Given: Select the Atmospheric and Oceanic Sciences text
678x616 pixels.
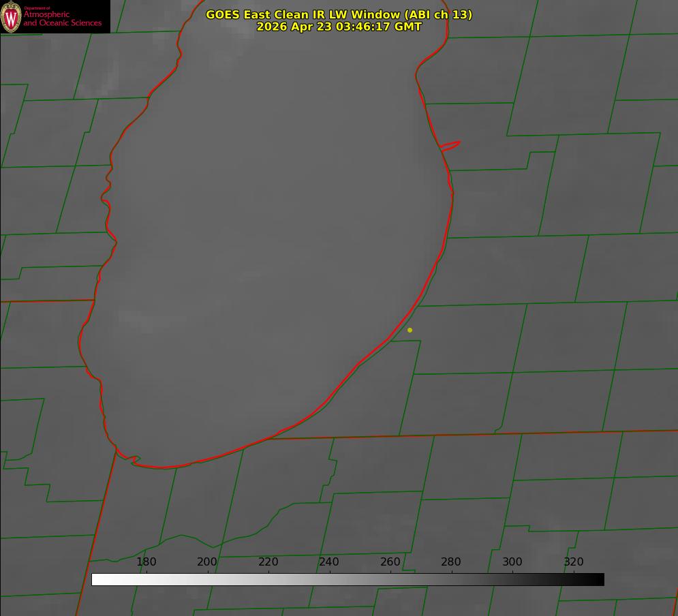Looking at the screenshot, I should coord(62,18).
